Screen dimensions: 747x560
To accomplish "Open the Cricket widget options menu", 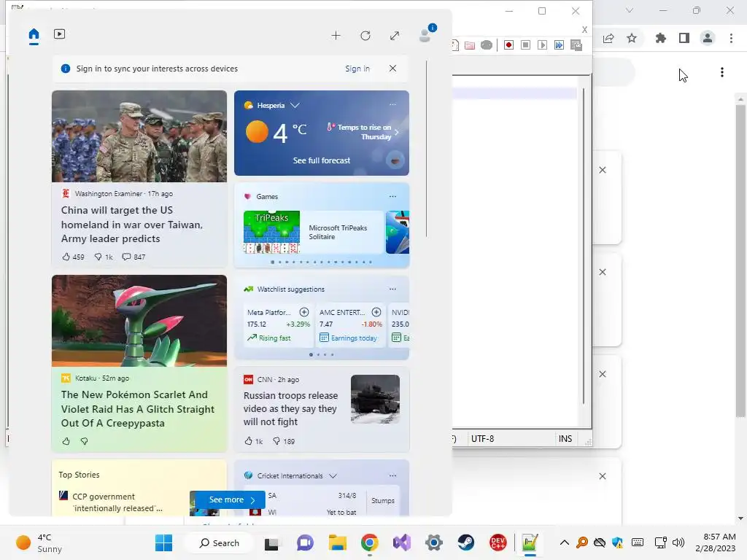I will click(392, 475).
